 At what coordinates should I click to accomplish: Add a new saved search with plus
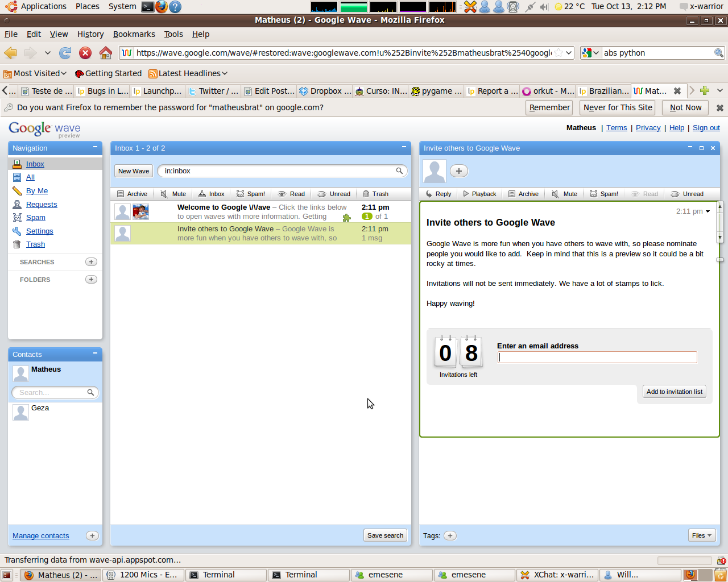91,261
